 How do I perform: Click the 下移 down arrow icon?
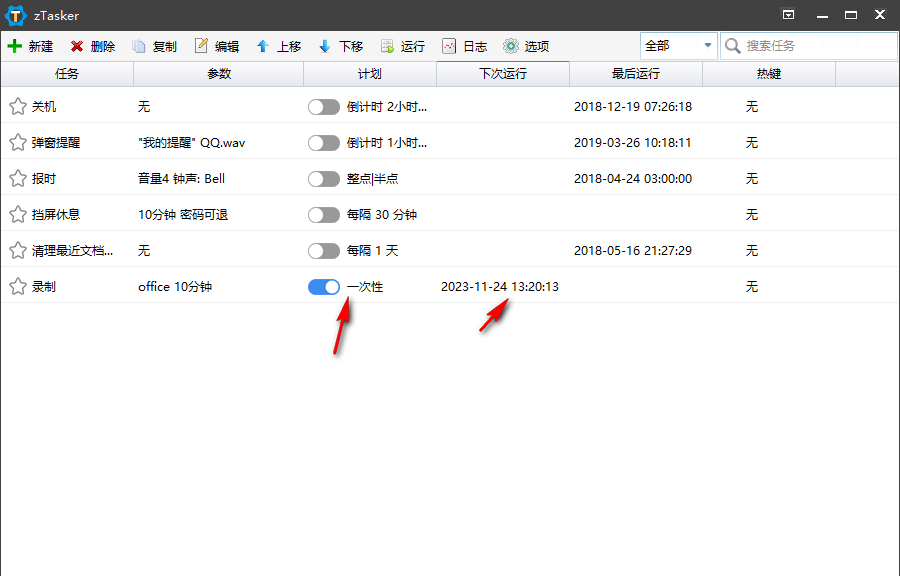click(x=324, y=46)
